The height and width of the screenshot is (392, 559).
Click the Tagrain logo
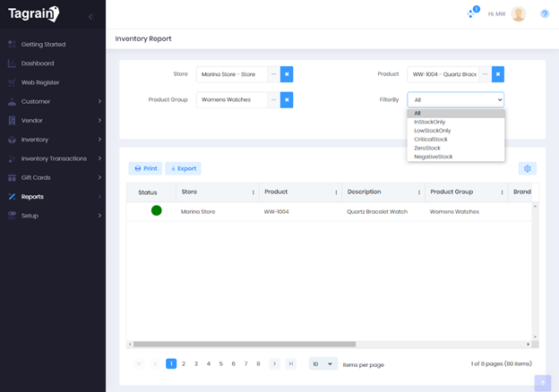33,14
